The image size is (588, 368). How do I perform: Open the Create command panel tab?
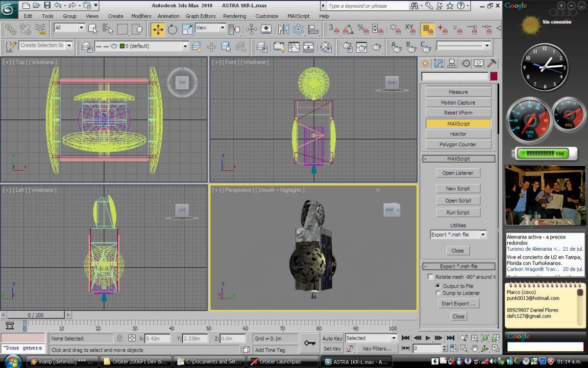pos(425,63)
